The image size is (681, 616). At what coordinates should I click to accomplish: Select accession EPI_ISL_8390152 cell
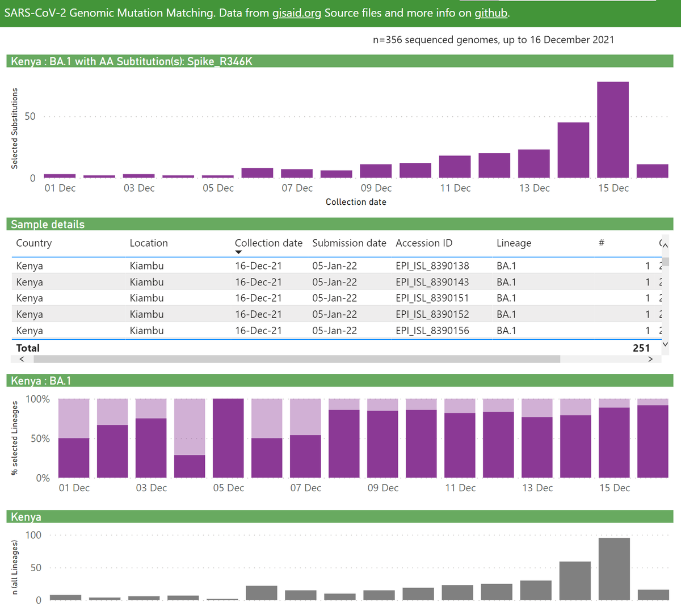(x=432, y=314)
